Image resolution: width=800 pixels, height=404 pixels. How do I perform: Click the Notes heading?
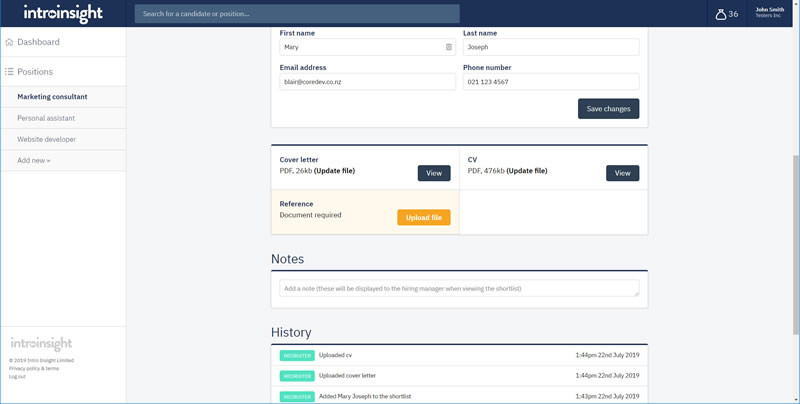point(287,259)
